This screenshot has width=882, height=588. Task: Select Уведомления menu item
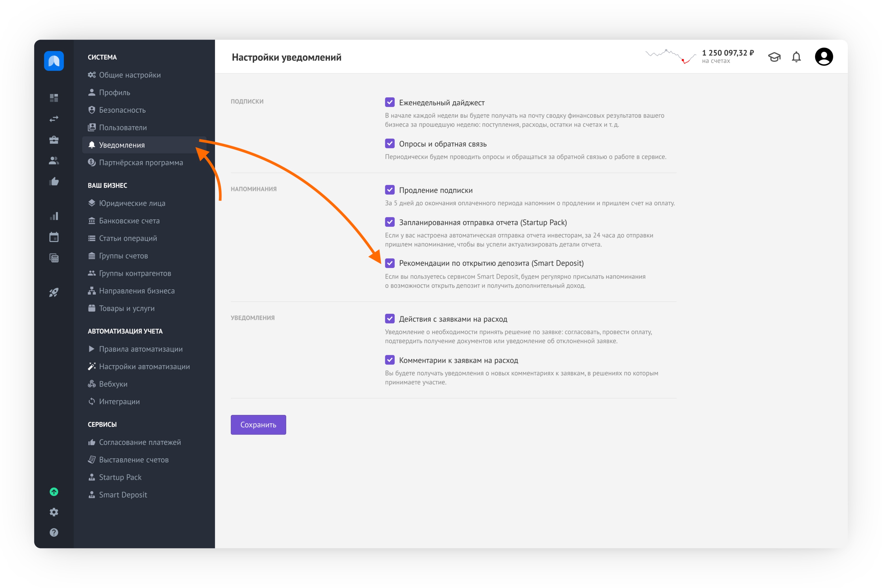click(144, 145)
